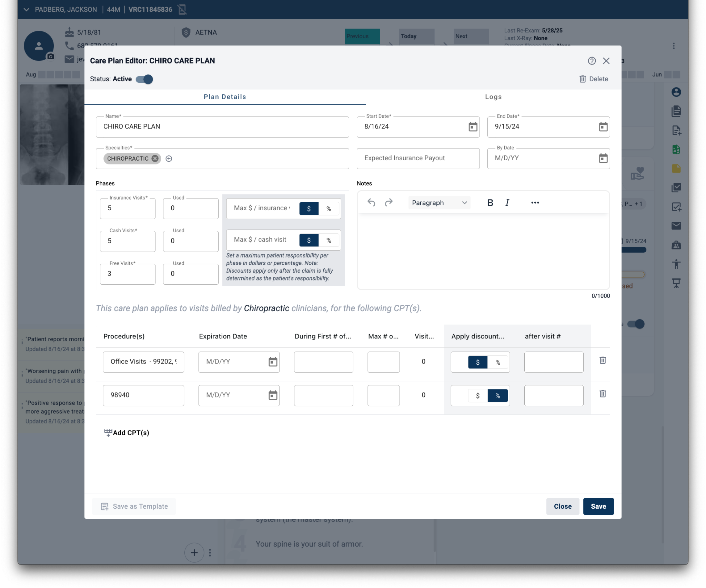This screenshot has width=706, height=588.
Task: Click Add CPT(s) grid icon
Action: [108, 433]
